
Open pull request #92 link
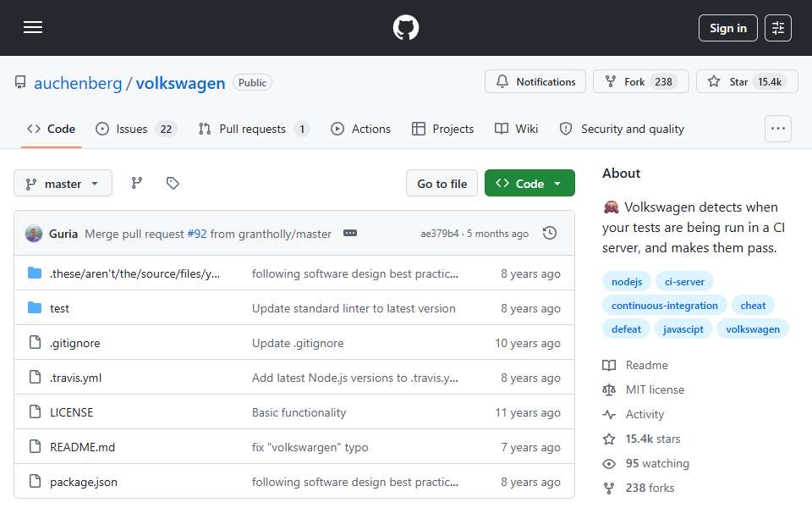(197, 234)
